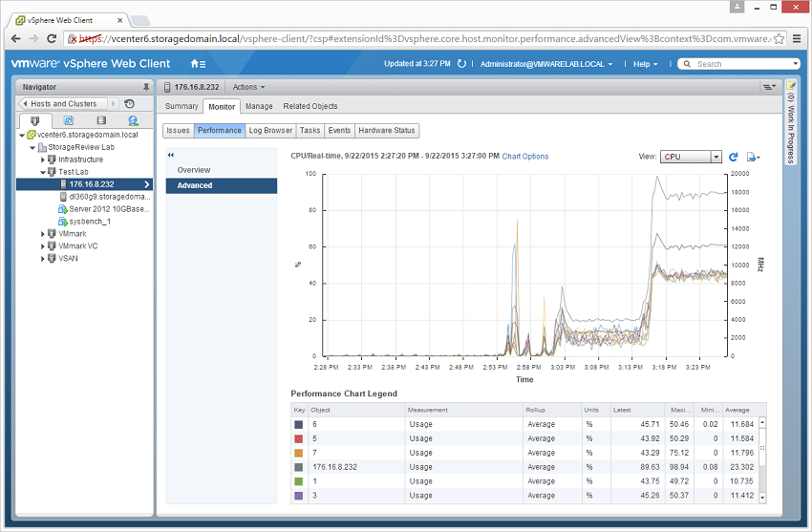
Task: Expand the Infrastructure cluster node
Action: pos(42,160)
